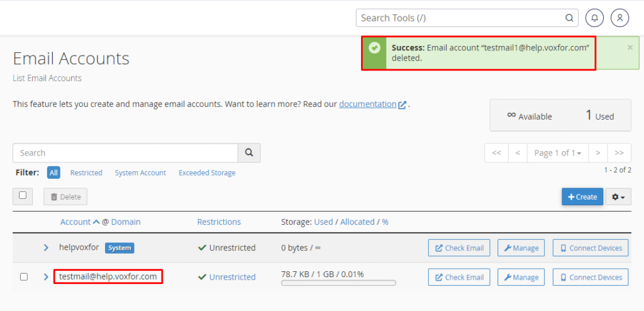Click Connect Devices for testmail@help.voxfor.com
The height and width of the screenshot is (311, 644).
[x=591, y=277]
